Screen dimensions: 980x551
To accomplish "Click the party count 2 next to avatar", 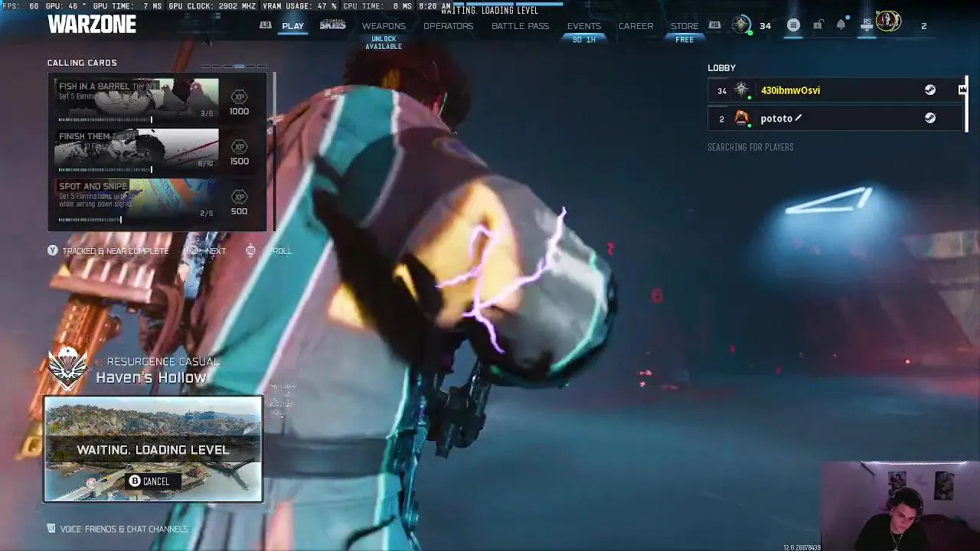I will click(x=923, y=26).
